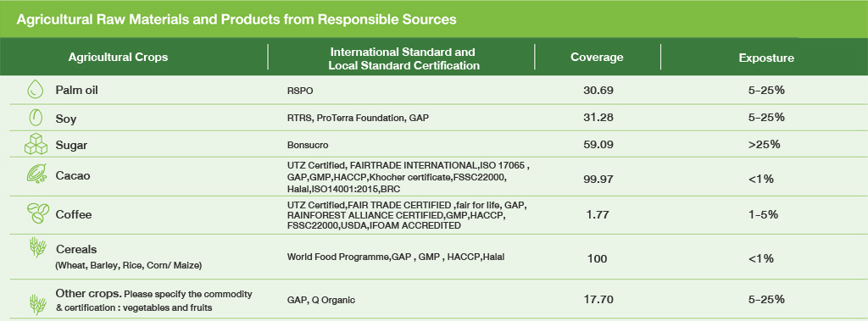The height and width of the screenshot is (321, 868).
Task: Click the Other crops wheat icon
Action: click(37, 304)
